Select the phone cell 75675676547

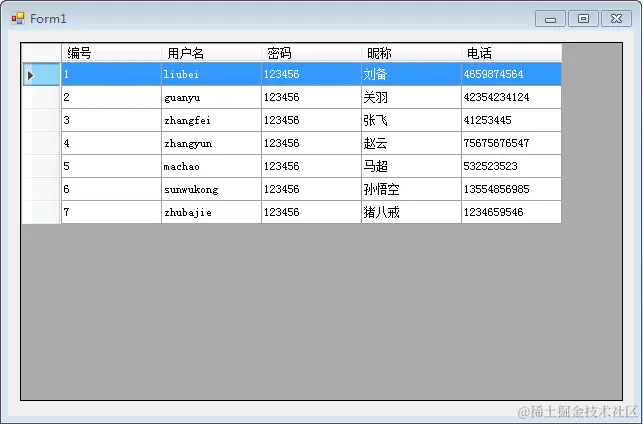[511, 143]
